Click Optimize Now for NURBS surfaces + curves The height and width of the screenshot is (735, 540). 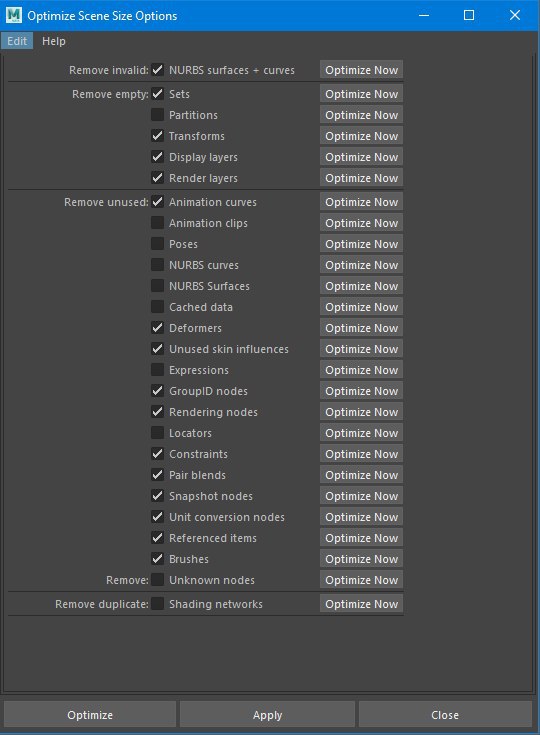click(361, 70)
